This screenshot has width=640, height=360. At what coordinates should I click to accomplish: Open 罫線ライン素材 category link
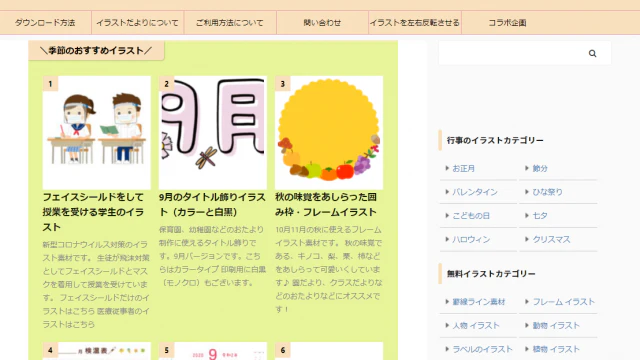[478, 302]
